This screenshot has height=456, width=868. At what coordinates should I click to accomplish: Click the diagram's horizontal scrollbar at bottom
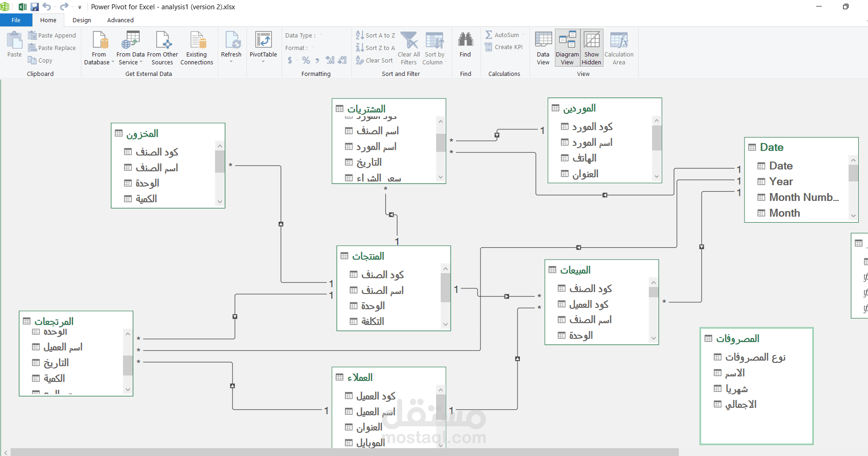[x=345, y=452]
